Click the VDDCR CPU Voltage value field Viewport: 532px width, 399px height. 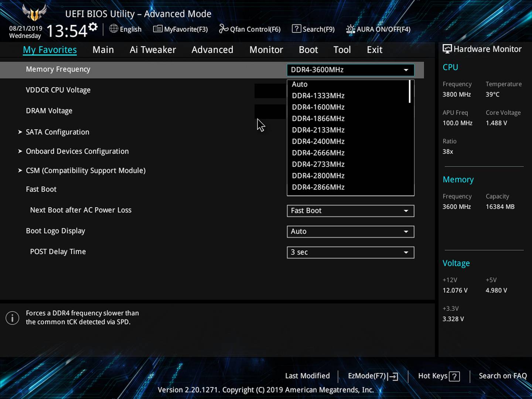point(270,91)
